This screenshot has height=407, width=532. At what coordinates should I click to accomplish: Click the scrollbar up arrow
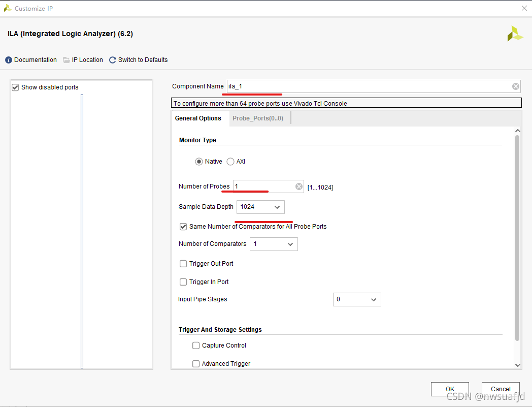pos(517,131)
